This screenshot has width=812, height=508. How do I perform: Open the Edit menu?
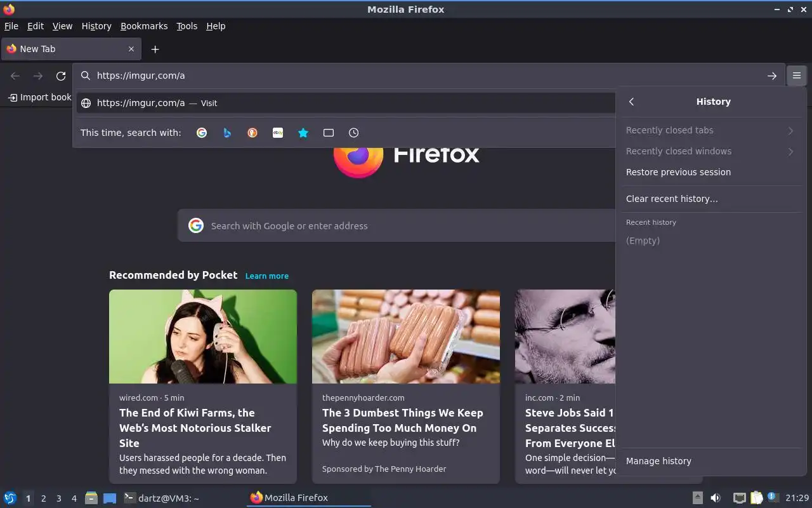(x=36, y=26)
